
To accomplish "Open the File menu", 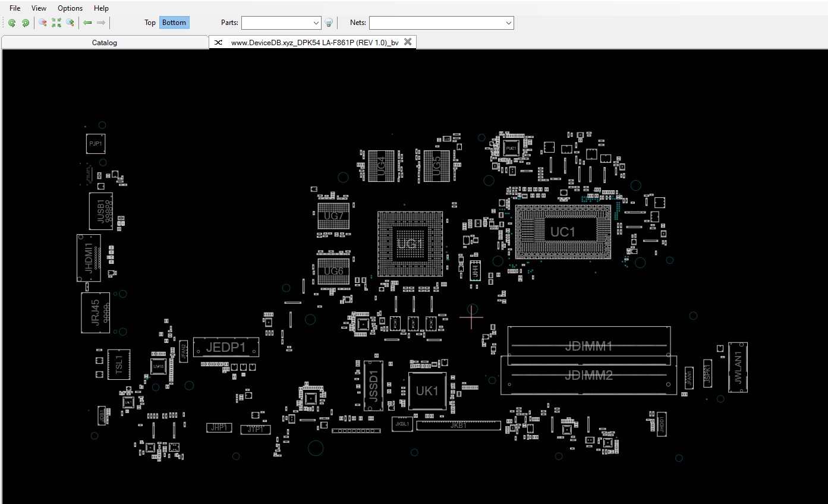I will (x=15, y=8).
